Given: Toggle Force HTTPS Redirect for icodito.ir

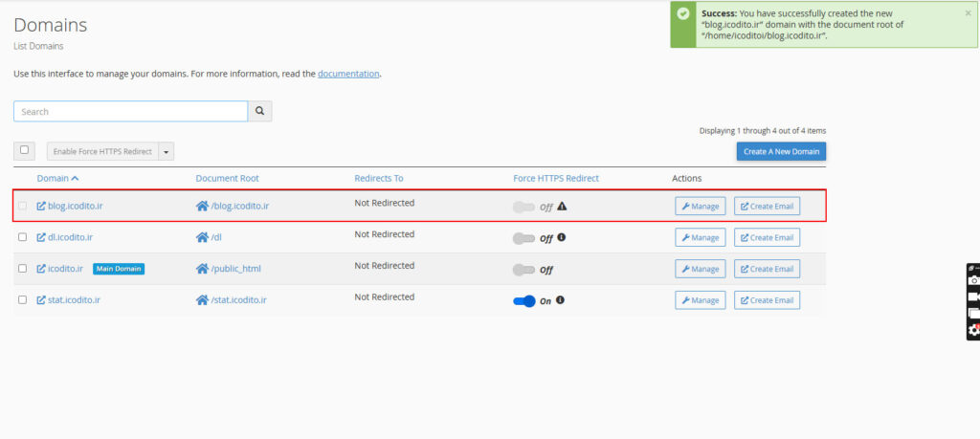Looking at the screenshot, I should pos(523,270).
